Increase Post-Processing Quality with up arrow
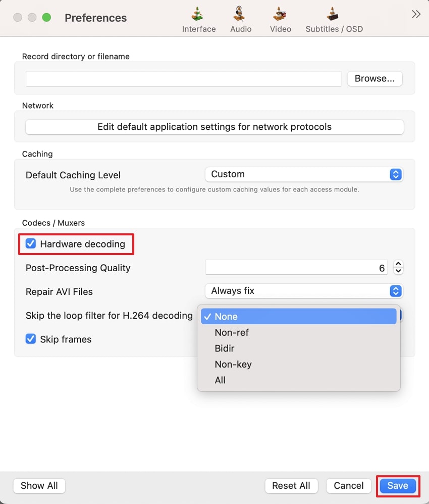This screenshot has height=504, width=429. pos(398,264)
